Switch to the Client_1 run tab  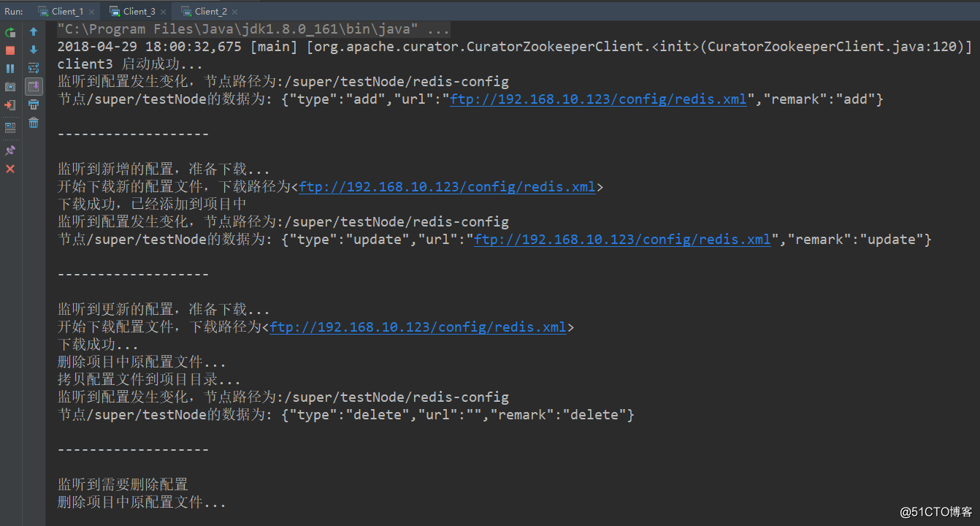click(x=67, y=11)
